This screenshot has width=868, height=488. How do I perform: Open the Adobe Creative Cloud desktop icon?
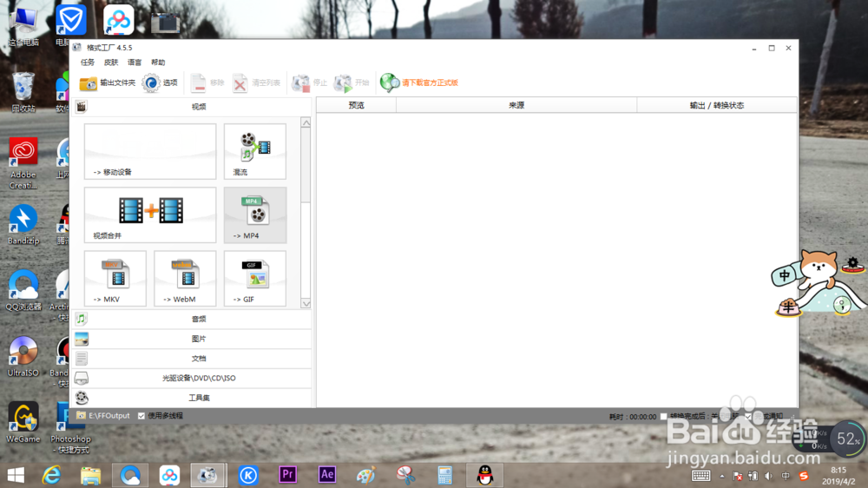click(23, 163)
